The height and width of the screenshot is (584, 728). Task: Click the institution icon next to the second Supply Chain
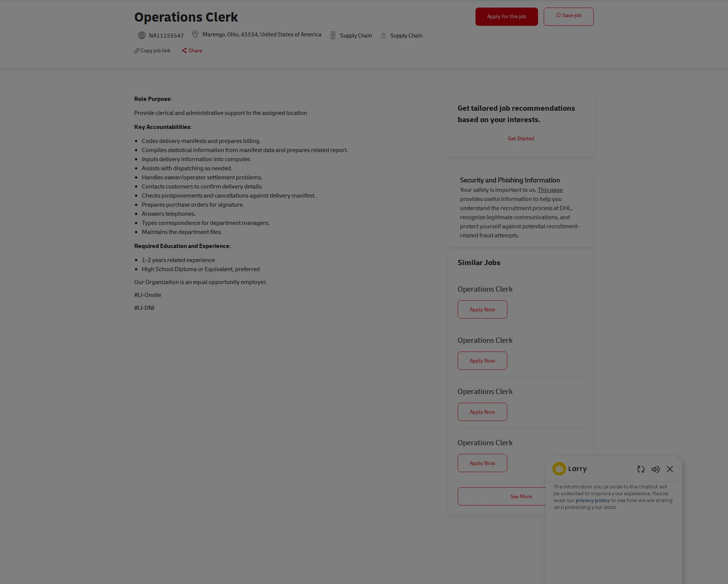383,35
